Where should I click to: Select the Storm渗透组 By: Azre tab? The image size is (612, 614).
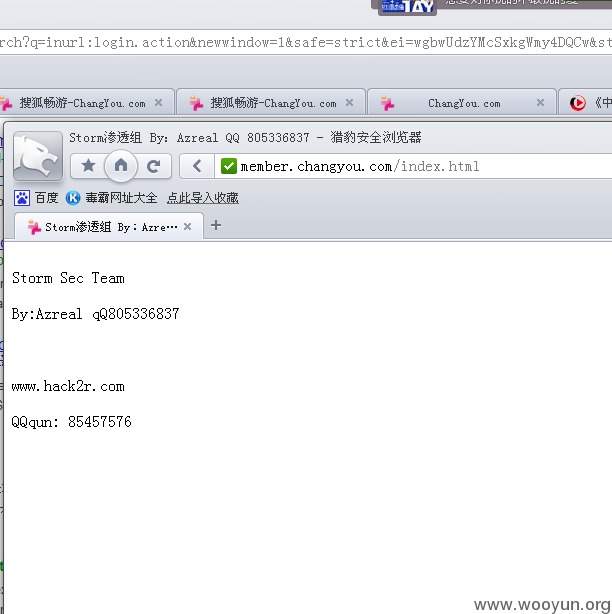109,226
